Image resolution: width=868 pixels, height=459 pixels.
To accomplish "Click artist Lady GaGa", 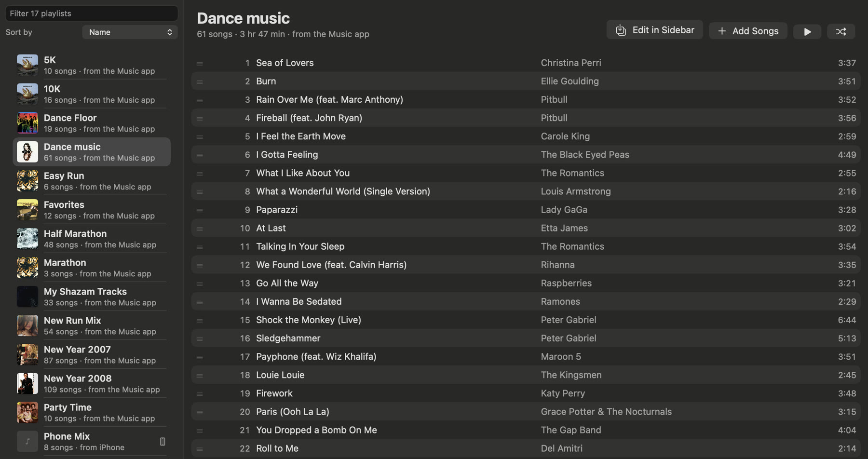I will pos(564,210).
